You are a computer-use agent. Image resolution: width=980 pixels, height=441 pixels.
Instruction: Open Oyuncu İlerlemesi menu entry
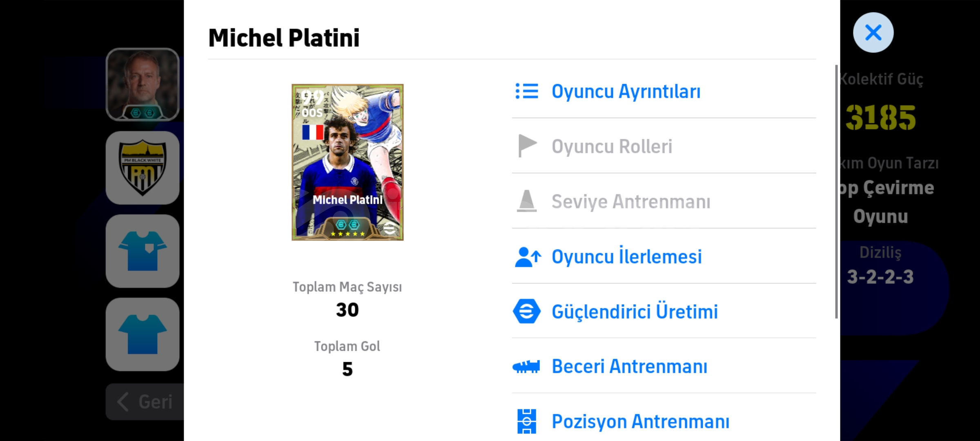[x=664, y=256]
